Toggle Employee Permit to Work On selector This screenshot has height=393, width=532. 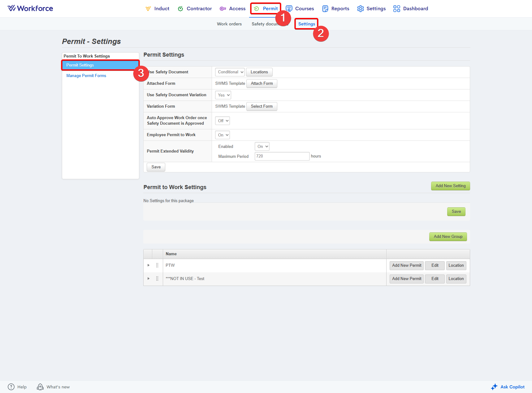tap(223, 135)
